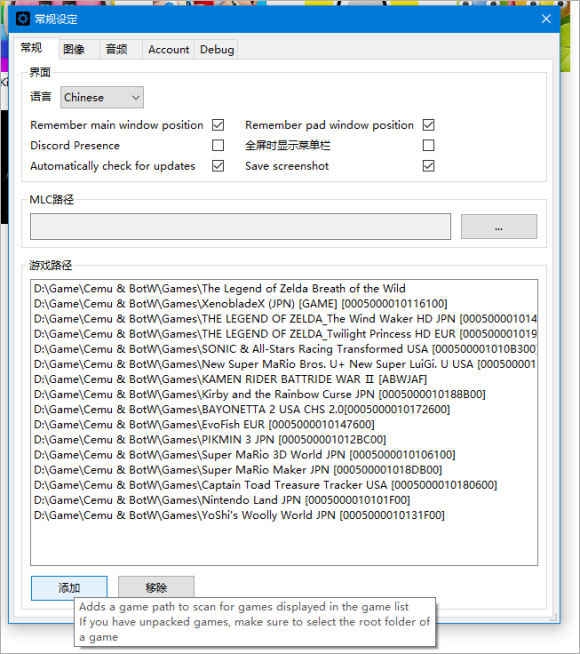
Task: Disable Automatically check for updates
Action: [218, 166]
